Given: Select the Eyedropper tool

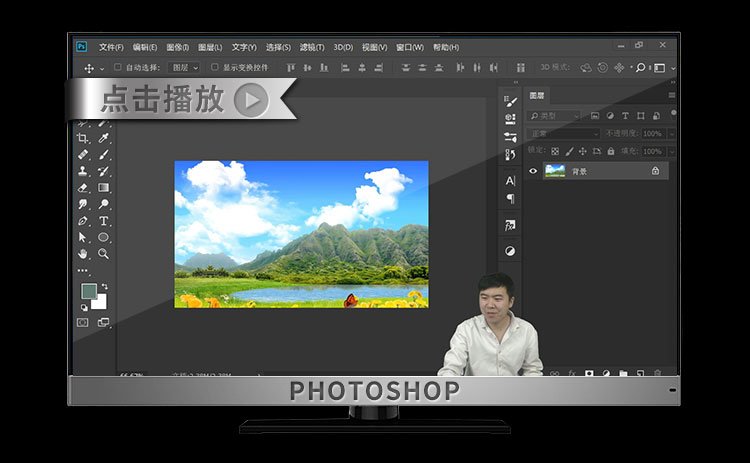Looking at the screenshot, I should [103, 138].
